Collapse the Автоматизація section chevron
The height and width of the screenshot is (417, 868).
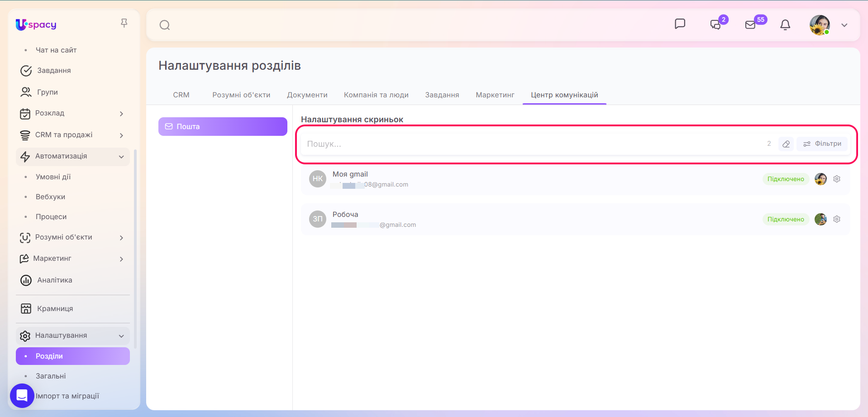click(121, 157)
